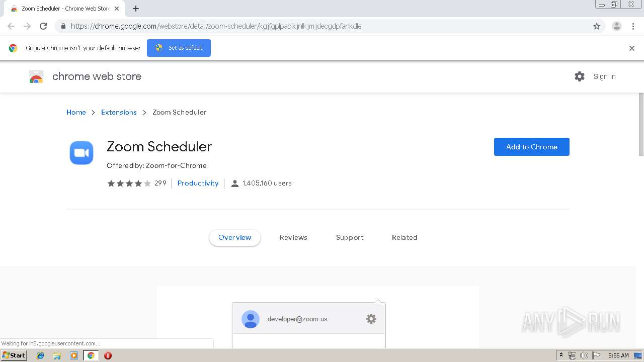This screenshot has width=644, height=362.
Task: Click the Chrome Web Store logo
Action: point(36,77)
